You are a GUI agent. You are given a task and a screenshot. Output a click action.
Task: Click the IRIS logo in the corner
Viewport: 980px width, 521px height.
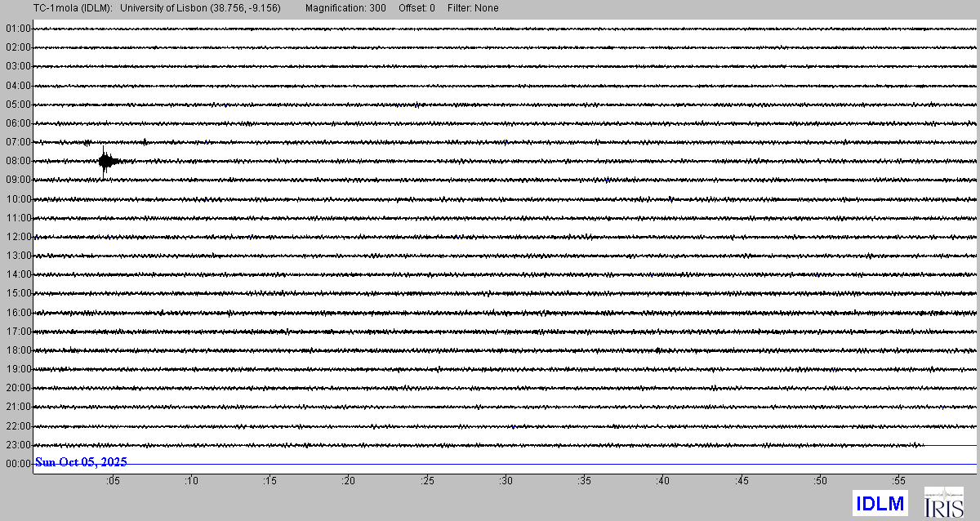pyautogui.click(x=943, y=501)
